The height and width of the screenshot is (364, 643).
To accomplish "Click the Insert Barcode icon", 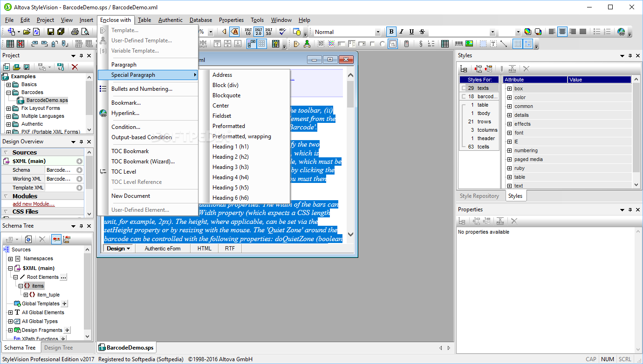I will pyautogui.click(x=459, y=44).
